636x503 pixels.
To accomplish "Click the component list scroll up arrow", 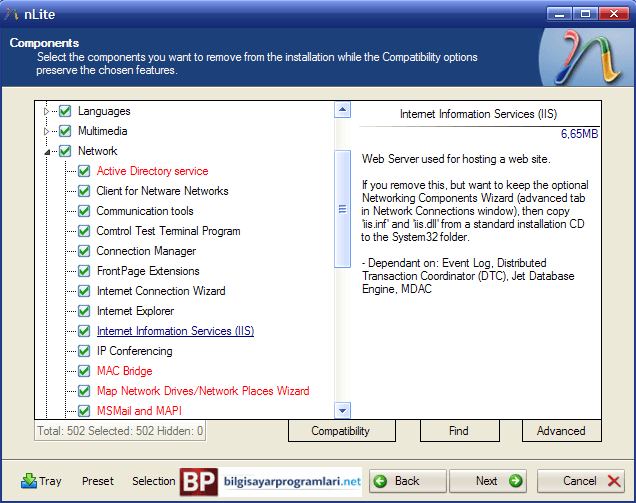I will [342, 110].
